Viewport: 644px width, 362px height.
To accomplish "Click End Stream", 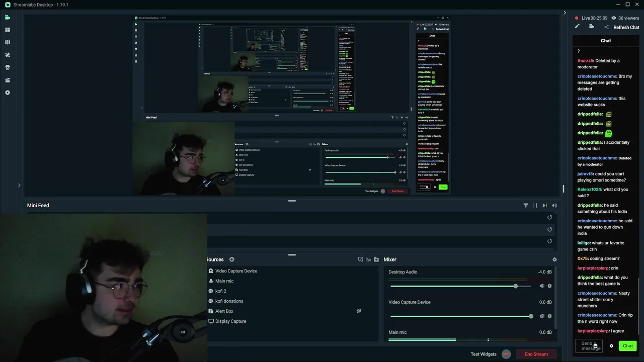I will coord(536,354).
